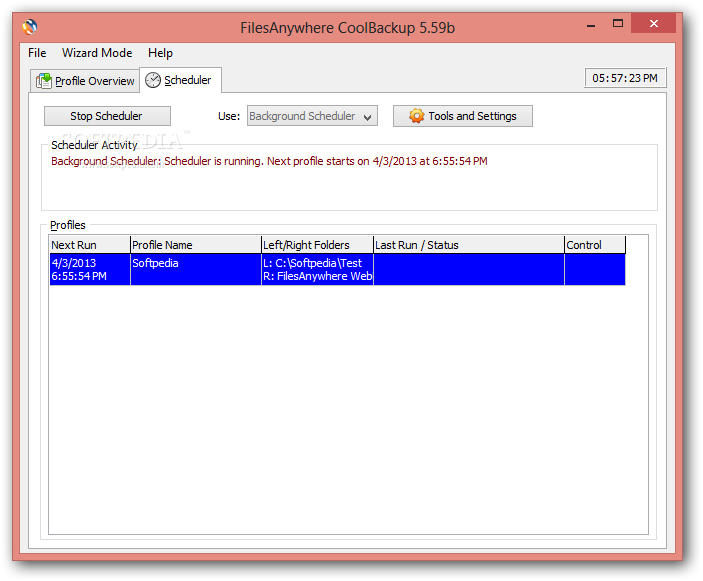Switch to the Profile Overview tab
The image size is (703, 581).
coord(85,81)
